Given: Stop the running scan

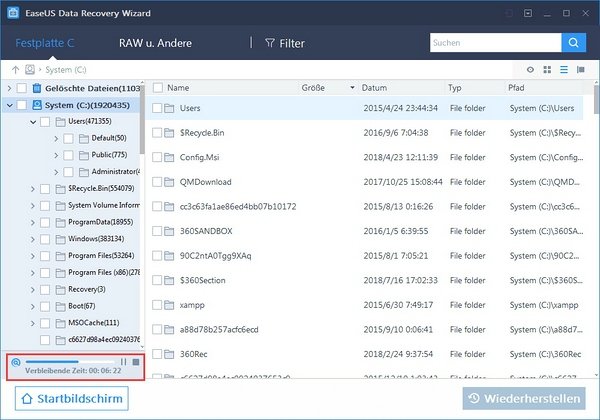Looking at the screenshot, I should click(x=136, y=362).
